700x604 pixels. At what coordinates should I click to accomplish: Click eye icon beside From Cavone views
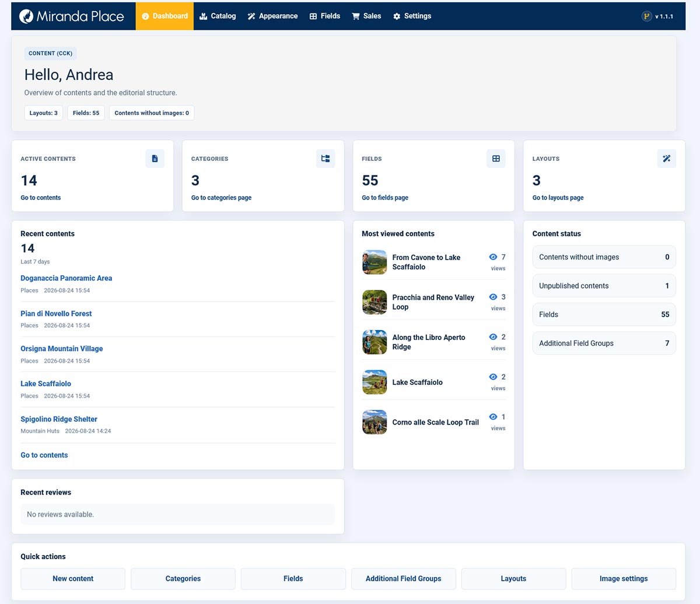[494, 257]
